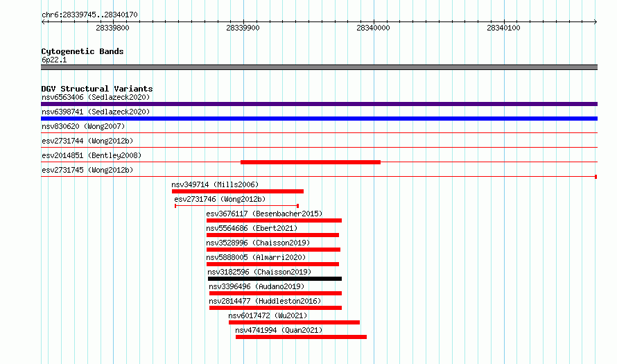Image resolution: width=617 pixels, height=364 pixels.
Task: Select the red nsv3396496 variant bar
Action: pyautogui.click(x=275, y=293)
